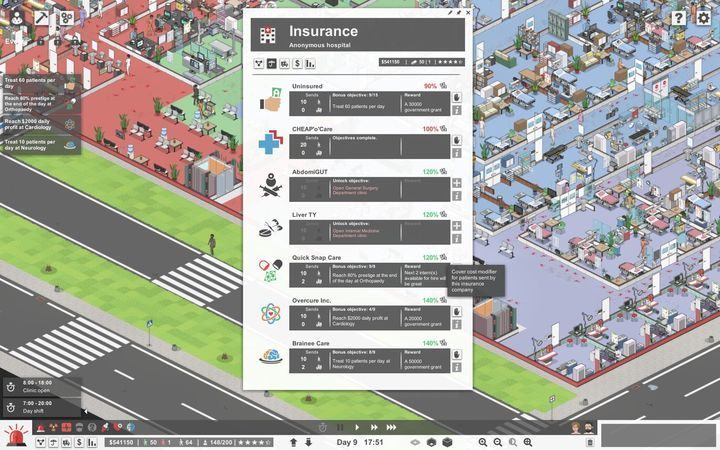The image size is (720, 450).
Task: Click the CHEAP'o'Care blue cross logo
Action: (x=270, y=142)
